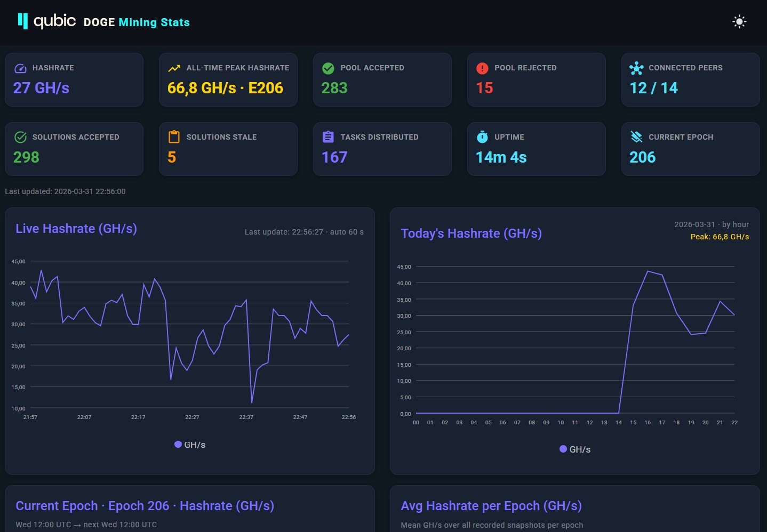Viewport: 767px width, 532px height.
Task: Click the Qubic logo in the header
Action: click(47, 21)
